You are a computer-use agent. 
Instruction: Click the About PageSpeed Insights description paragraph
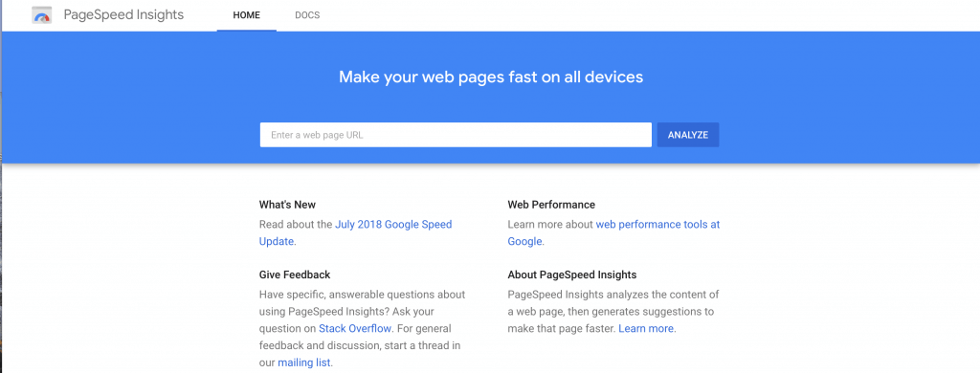tap(613, 311)
